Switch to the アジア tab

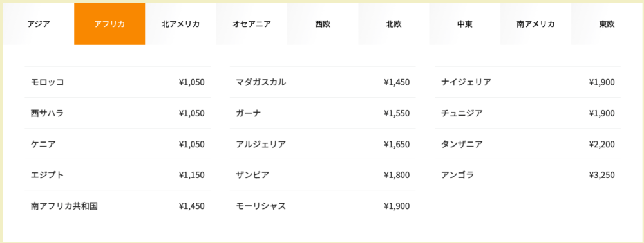39,24
